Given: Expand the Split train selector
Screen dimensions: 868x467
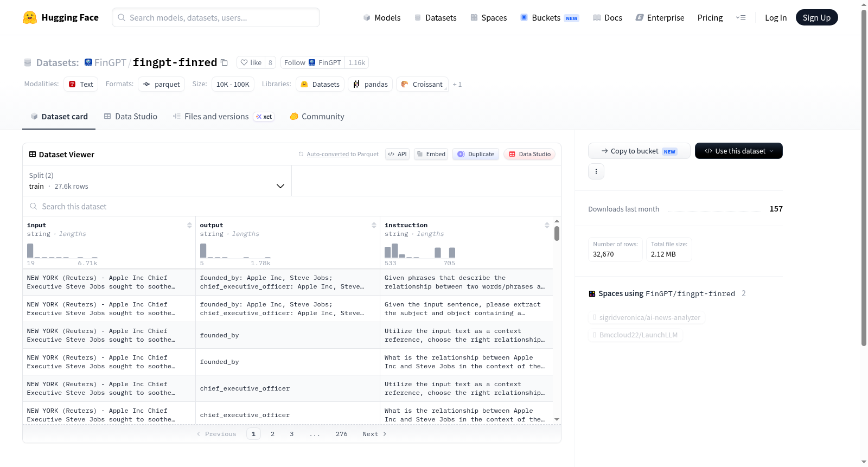Looking at the screenshot, I should 157,181.
